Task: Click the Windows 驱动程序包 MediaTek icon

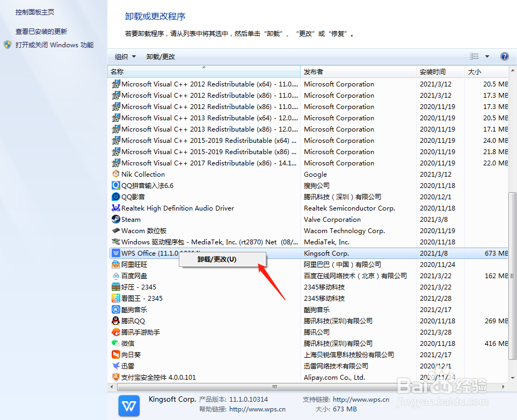Action: coord(116,242)
